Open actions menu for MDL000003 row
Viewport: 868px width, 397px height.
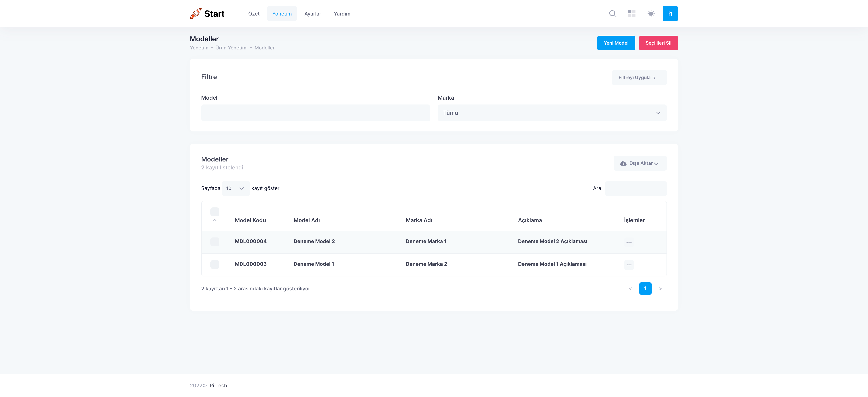point(629,265)
